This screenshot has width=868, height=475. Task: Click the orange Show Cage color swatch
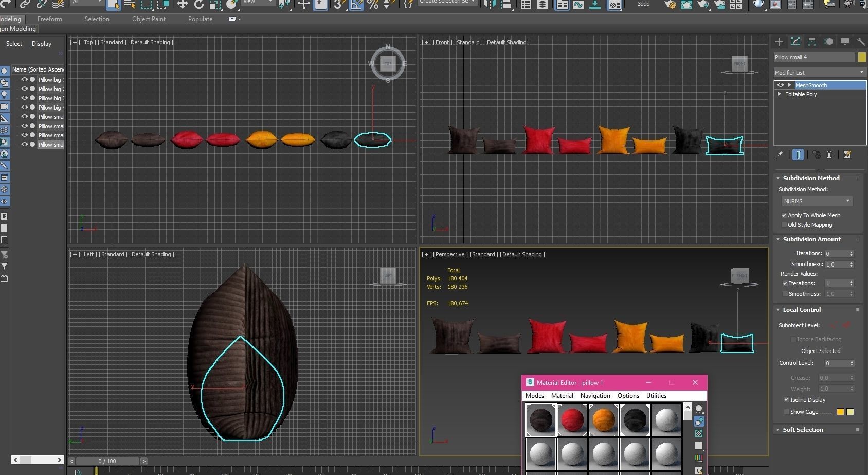point(841,412)
